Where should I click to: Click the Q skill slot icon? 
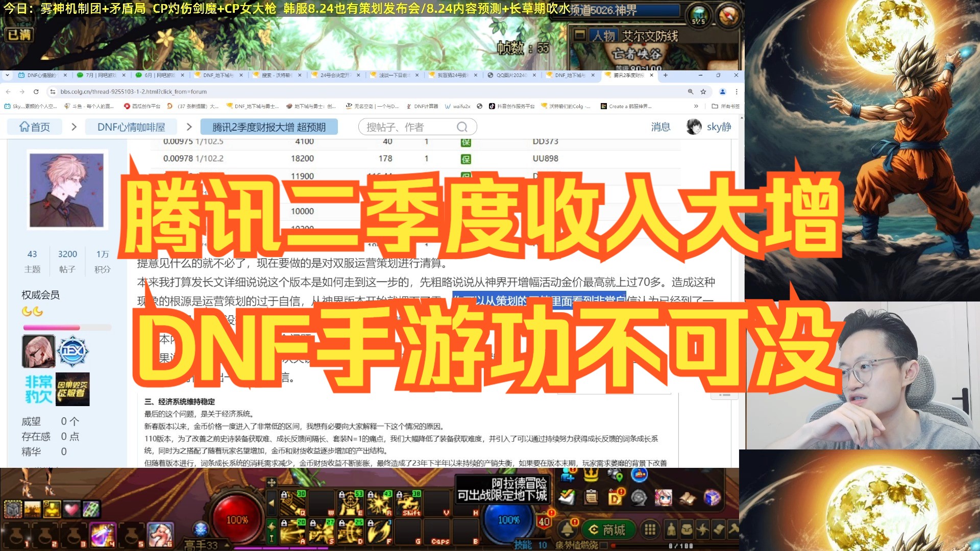tap(293, 503)
